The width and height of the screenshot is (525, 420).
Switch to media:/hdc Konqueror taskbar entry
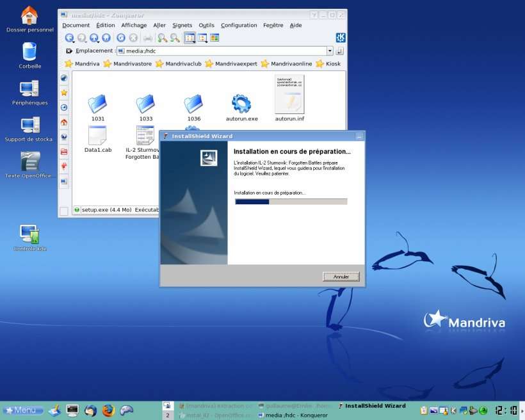coord(293,416)
